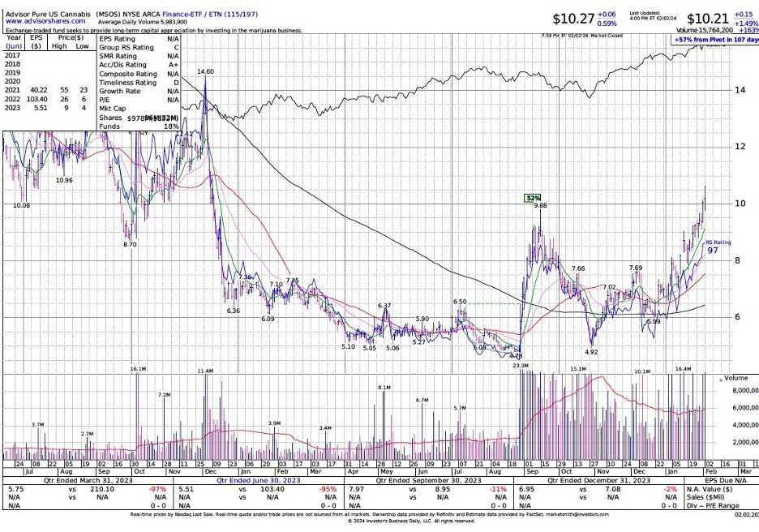Click the (Jun) fiscal year header link
The width and height of the screenshot is (759, 532).
click(14, 46)
